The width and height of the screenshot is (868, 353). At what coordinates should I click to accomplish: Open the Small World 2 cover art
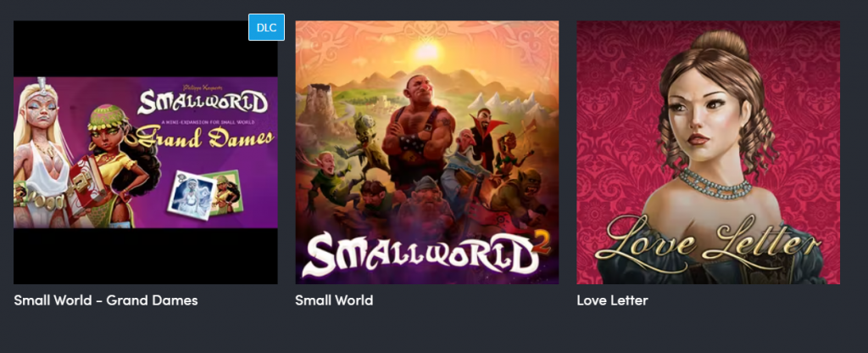pos(427,153)
